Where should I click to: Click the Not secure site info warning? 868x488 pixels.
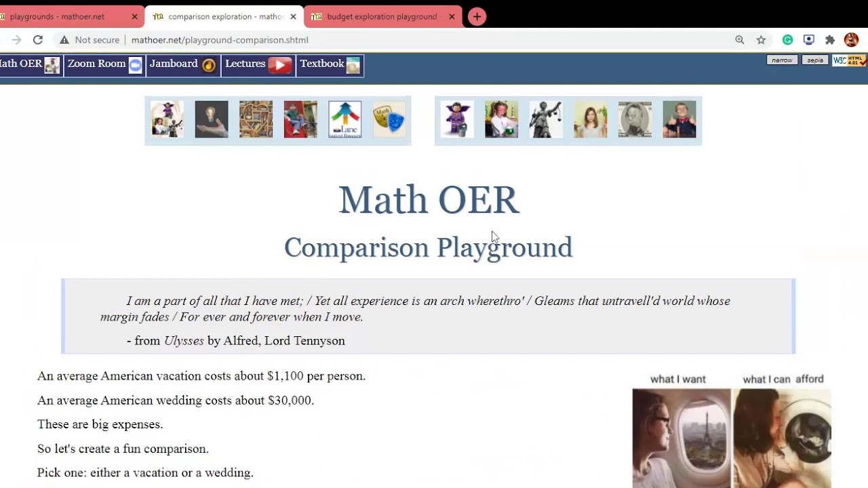(90, 40)
